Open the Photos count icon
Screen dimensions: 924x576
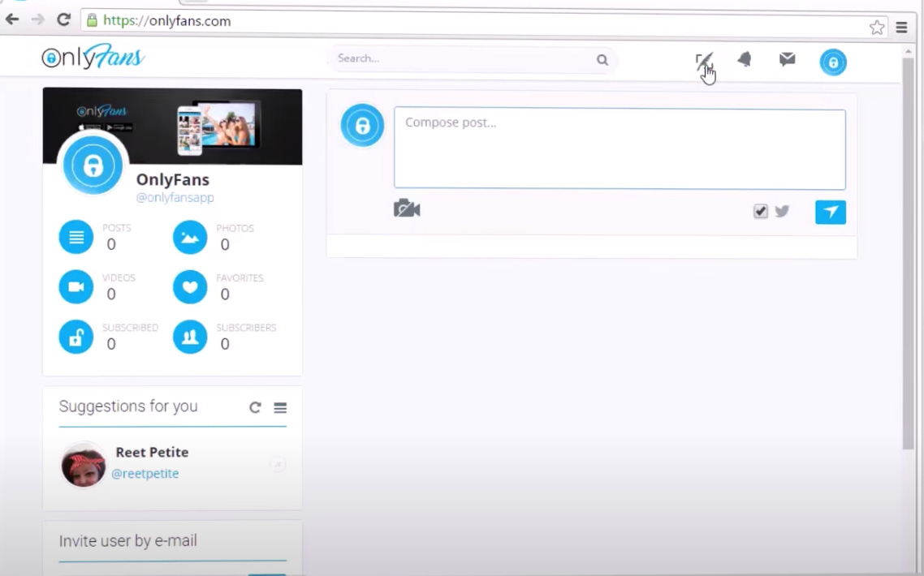click(190, 237)
